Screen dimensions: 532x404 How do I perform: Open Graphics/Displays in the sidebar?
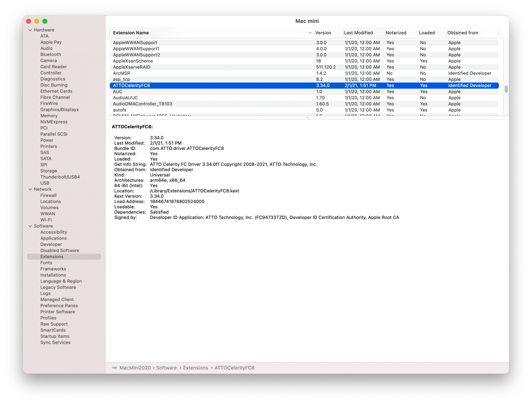pyautogui.click(x=59, y=110)
